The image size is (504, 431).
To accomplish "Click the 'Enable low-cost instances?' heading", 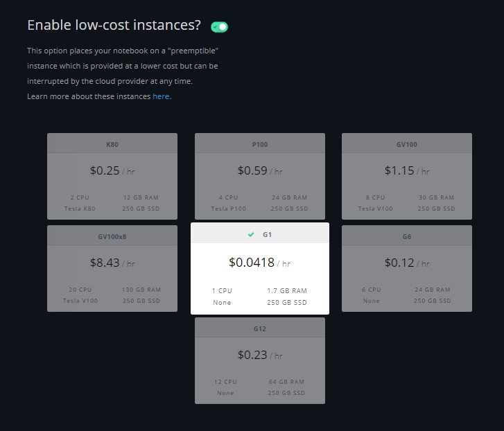I will 114,26.
